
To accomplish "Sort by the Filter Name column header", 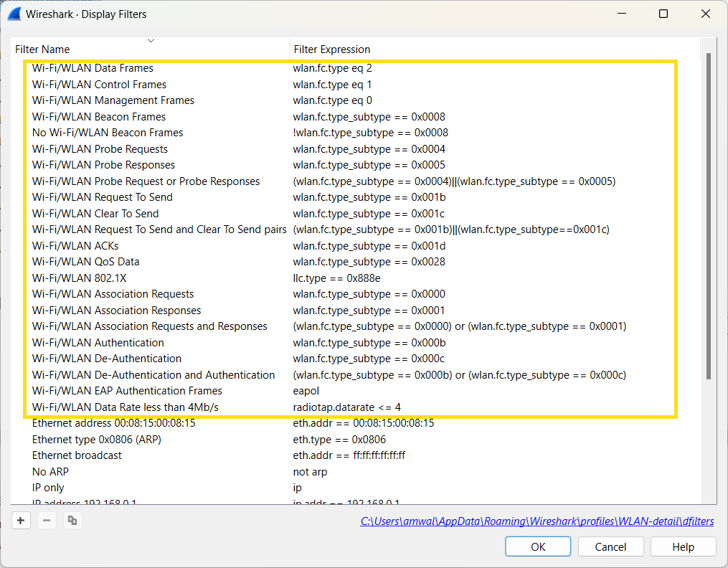I will [43, 49].
